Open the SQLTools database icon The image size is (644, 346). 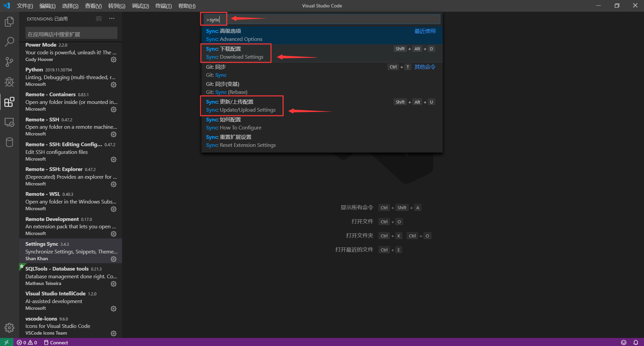(9, 142)
